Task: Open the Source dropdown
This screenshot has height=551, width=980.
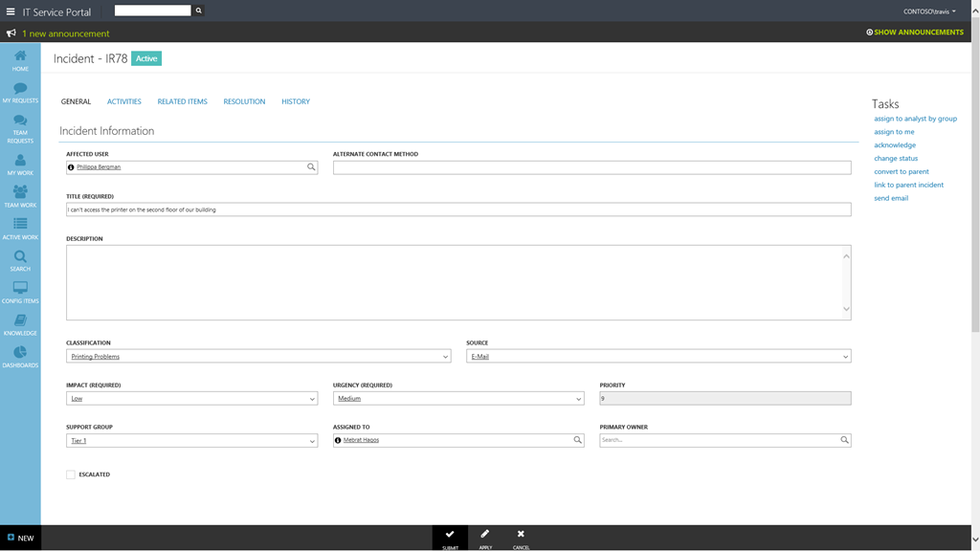Action: pyautogui.click(x=658, y=356)
